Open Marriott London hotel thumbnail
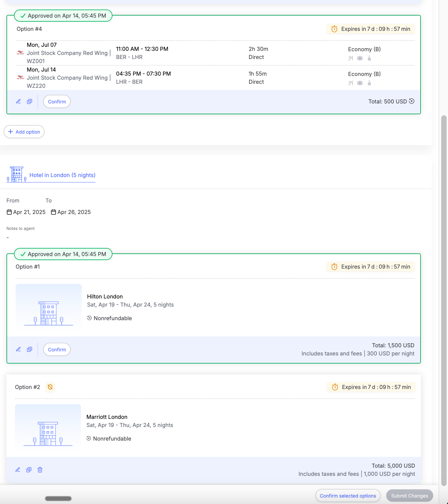 pos(48,428)
